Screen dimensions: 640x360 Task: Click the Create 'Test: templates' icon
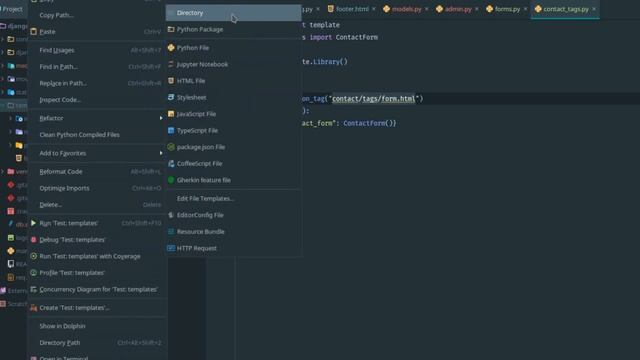click(x=33, y=308)
